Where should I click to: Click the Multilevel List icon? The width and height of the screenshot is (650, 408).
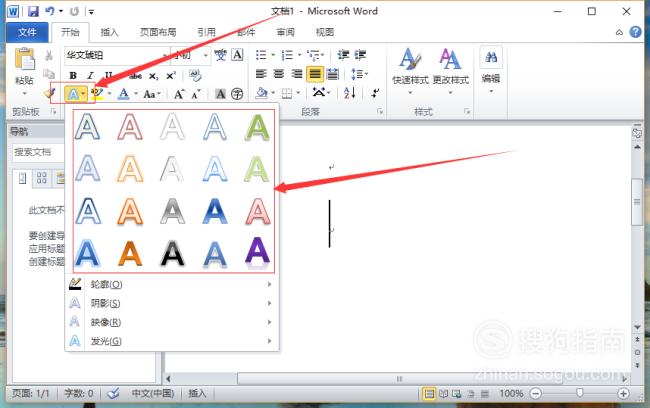coord(313,55)
